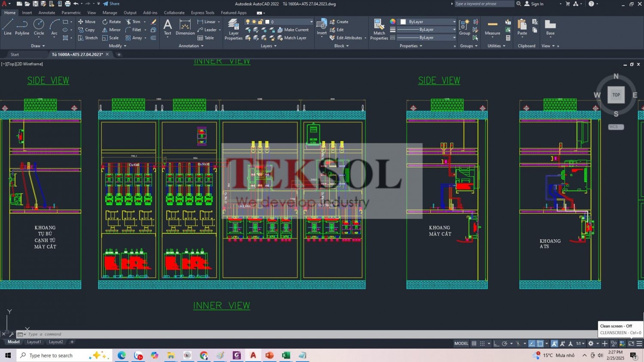Click Create block button
The height and width of the screenshot is (362, 644).
[339, 21]
